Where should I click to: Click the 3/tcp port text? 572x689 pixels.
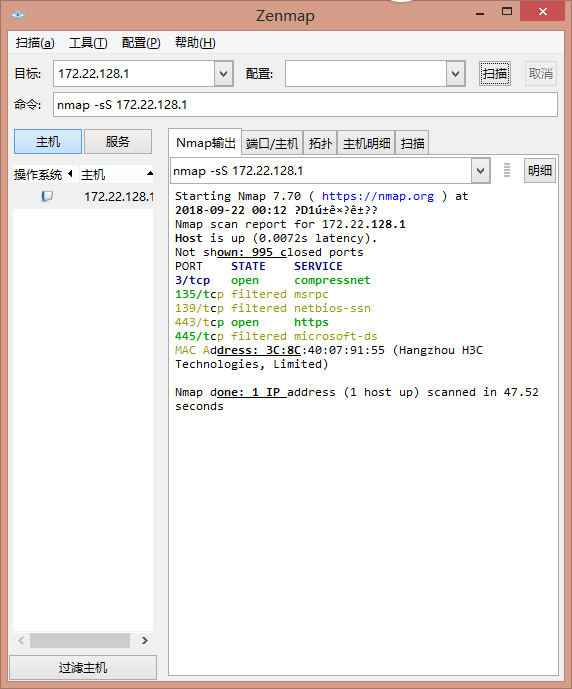click(x=192, y=280)
